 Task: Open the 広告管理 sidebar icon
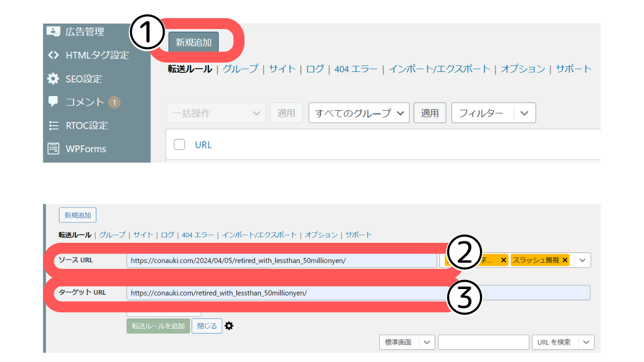pyautogui.click(x=53, y=31)
